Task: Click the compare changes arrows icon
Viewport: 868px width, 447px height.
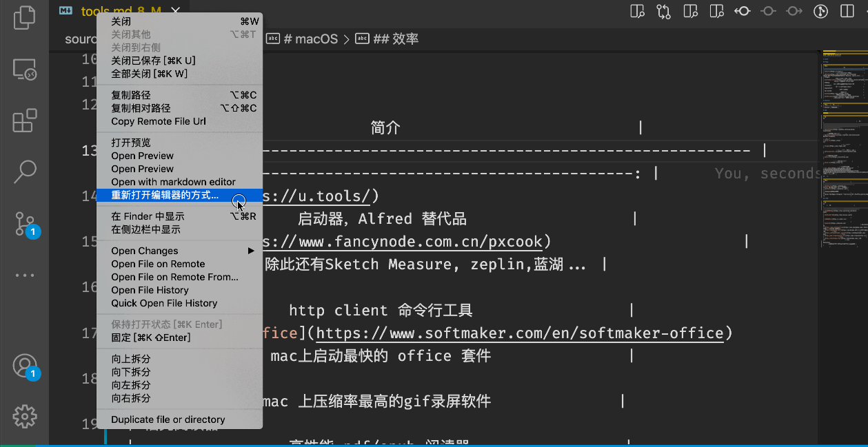Action: click(664, 11)
